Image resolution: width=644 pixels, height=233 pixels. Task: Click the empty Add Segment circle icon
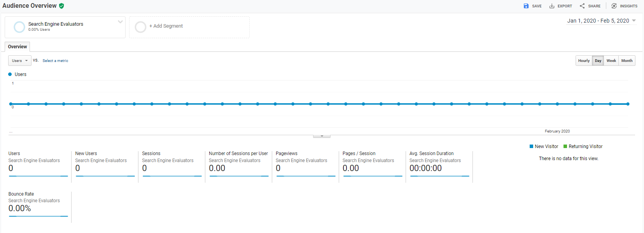140,27
